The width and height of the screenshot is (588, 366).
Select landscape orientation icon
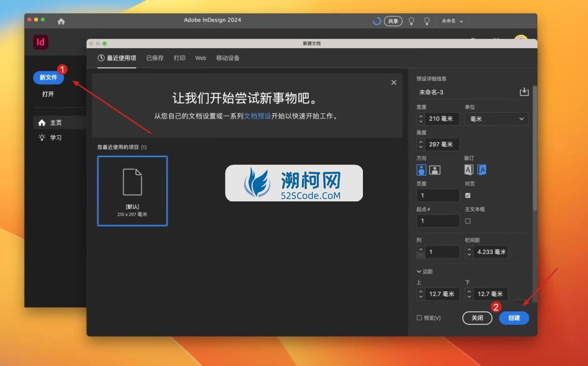pyautogui.click(x=435, y=170)
